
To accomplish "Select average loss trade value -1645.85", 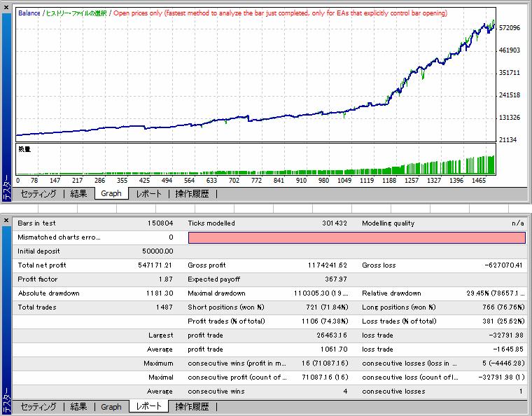I will click(508, 349).
